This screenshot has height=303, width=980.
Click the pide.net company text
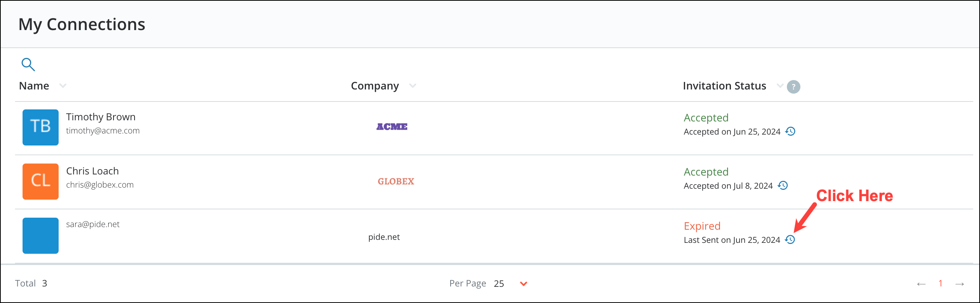coord(384,237)
